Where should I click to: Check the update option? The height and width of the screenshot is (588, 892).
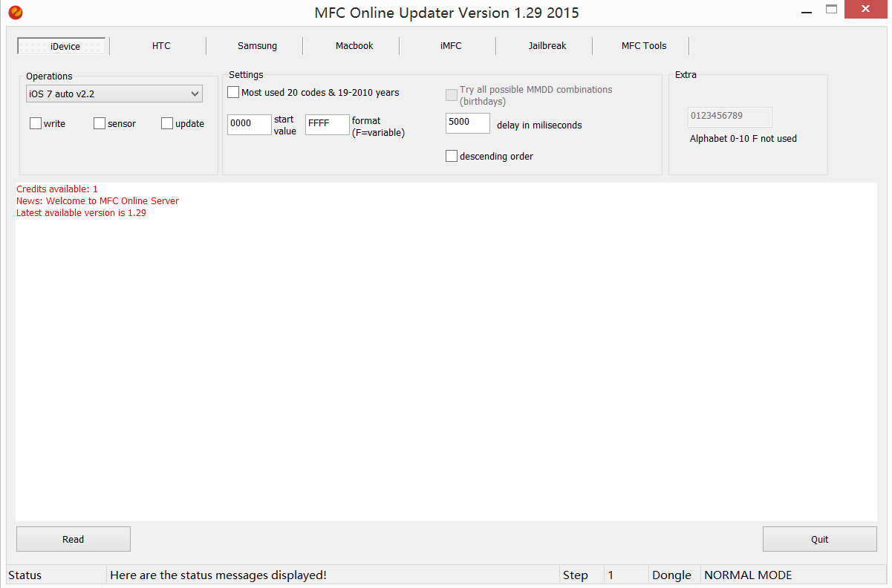coord(167,124)
